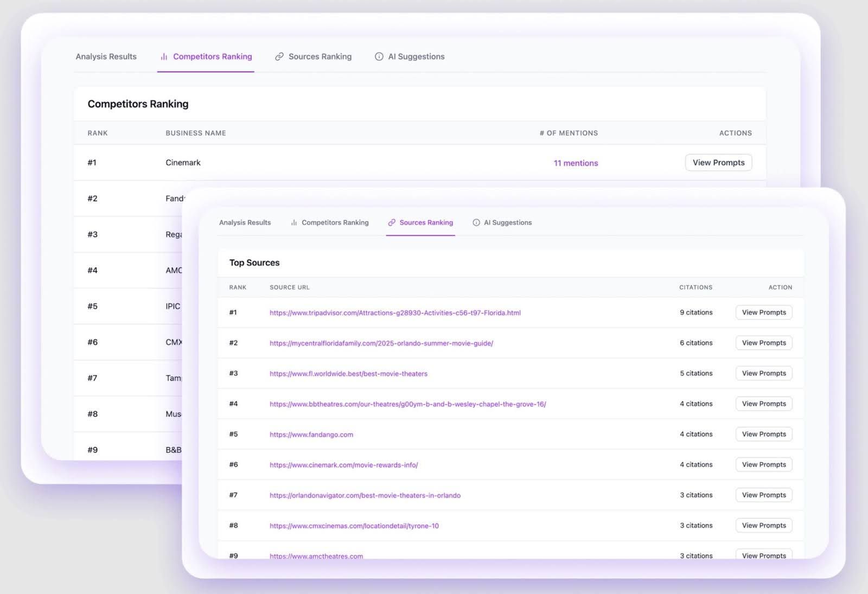The image size is (868, 594).
Task: Open AI Suggestions tab in the front window
Action: pyautogui.click(x=502, y=222)
